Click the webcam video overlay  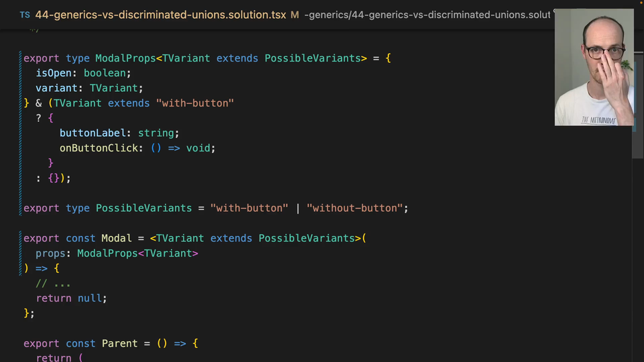click(x=594, y=67)
